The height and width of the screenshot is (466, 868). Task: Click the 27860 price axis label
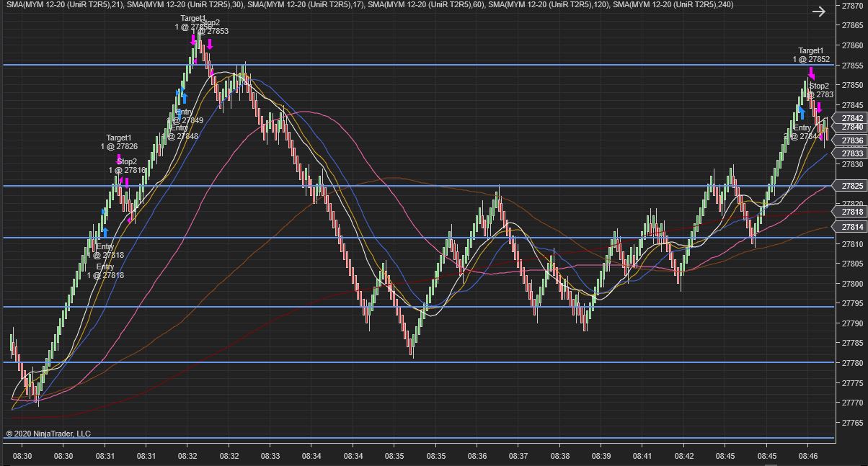[853, 45]
